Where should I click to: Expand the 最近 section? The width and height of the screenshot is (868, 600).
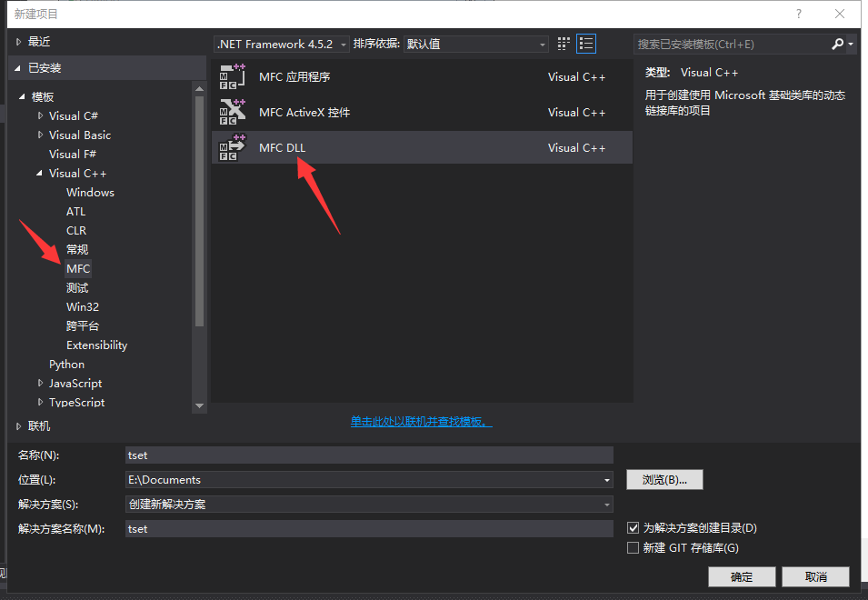pyautogui.click(x=18, y=42)
